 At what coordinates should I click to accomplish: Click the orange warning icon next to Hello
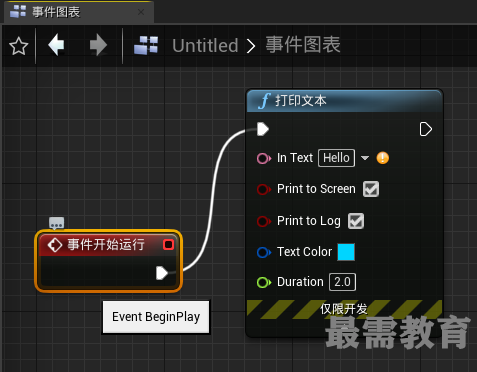coord(383,158)
